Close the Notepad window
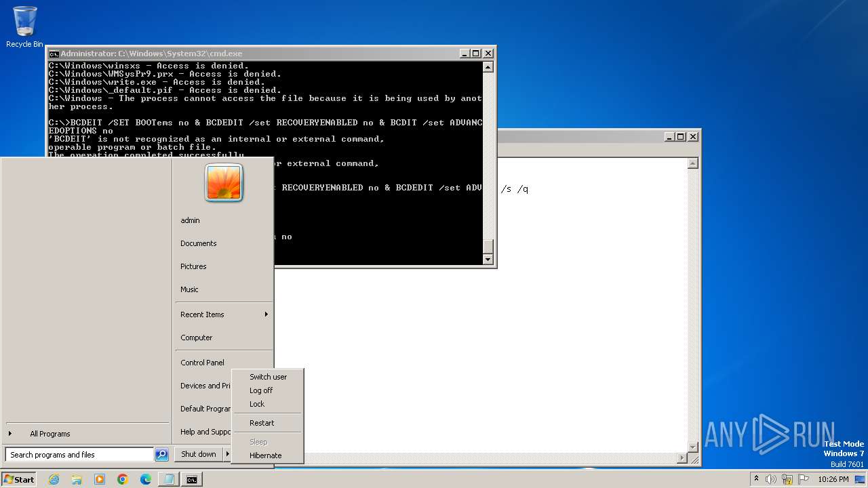The width and height of the screenshot is (868, 488). (693, 137)
